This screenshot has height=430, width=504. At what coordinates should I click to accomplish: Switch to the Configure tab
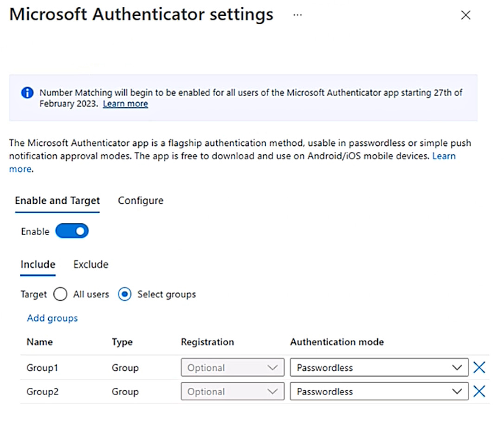(x=141, y=201)
